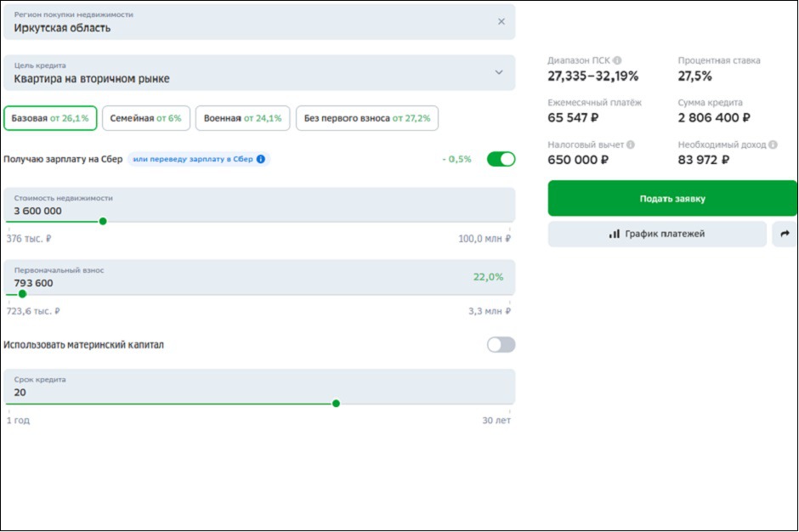Open the График платежей button

657,234
